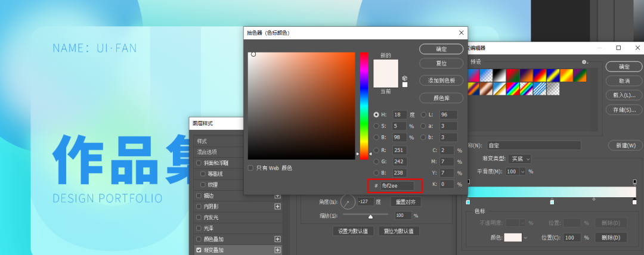Click 确定 in the Gradient Editor
The image size is (644, 255).
point(624,67)
